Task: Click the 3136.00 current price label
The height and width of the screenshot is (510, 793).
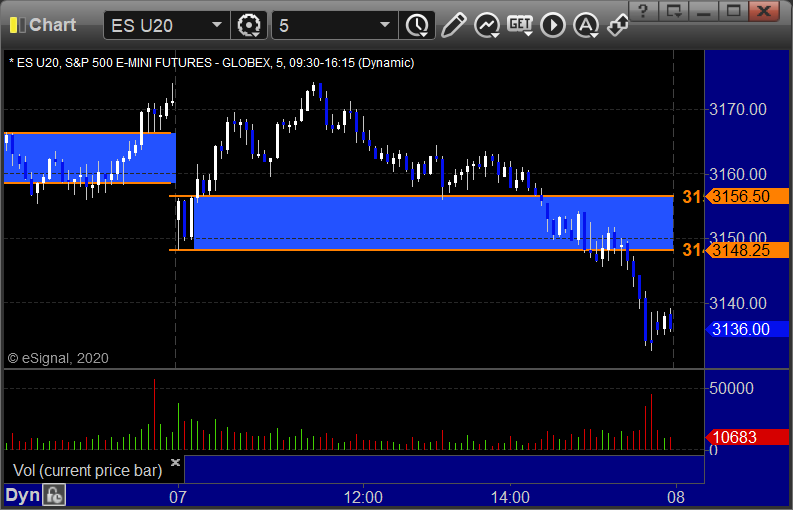Action: 747,329
